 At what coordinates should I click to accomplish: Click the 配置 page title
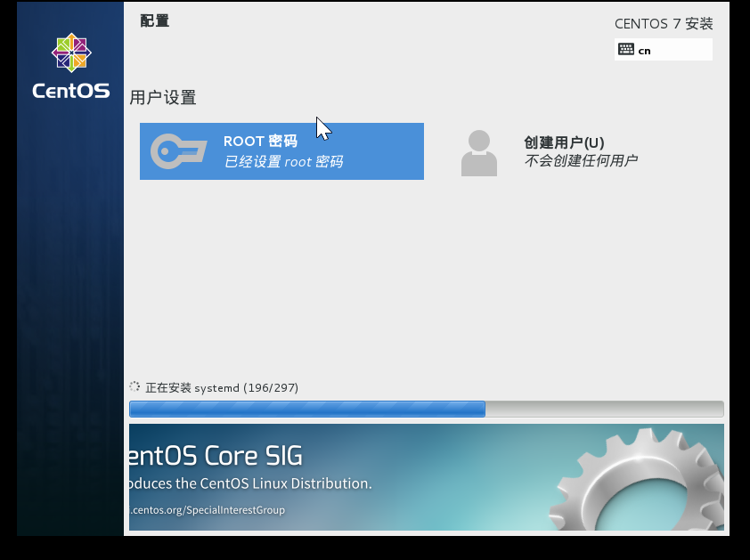[154, 21]
